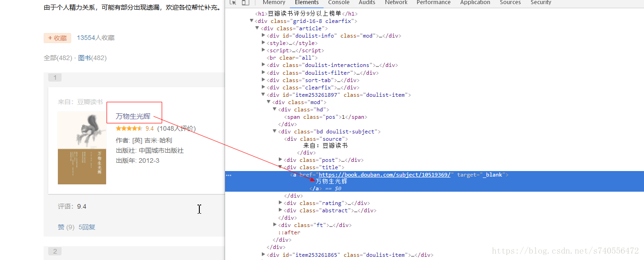Image resolution: width=644 pixels, height=260 pixels.
Task: Click the 收藏 button on the page
Action: (57, 38)
